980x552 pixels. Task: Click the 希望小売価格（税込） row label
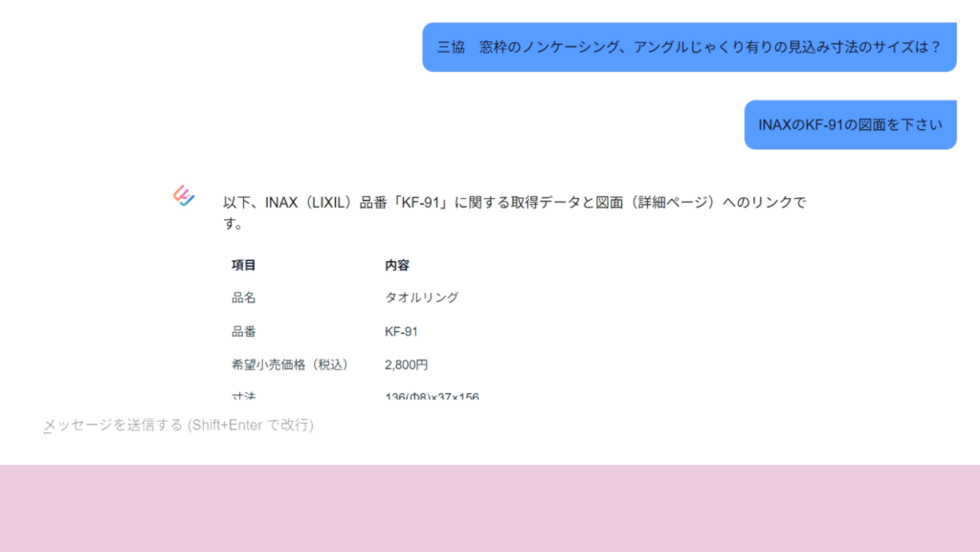[x=290, y=364]
